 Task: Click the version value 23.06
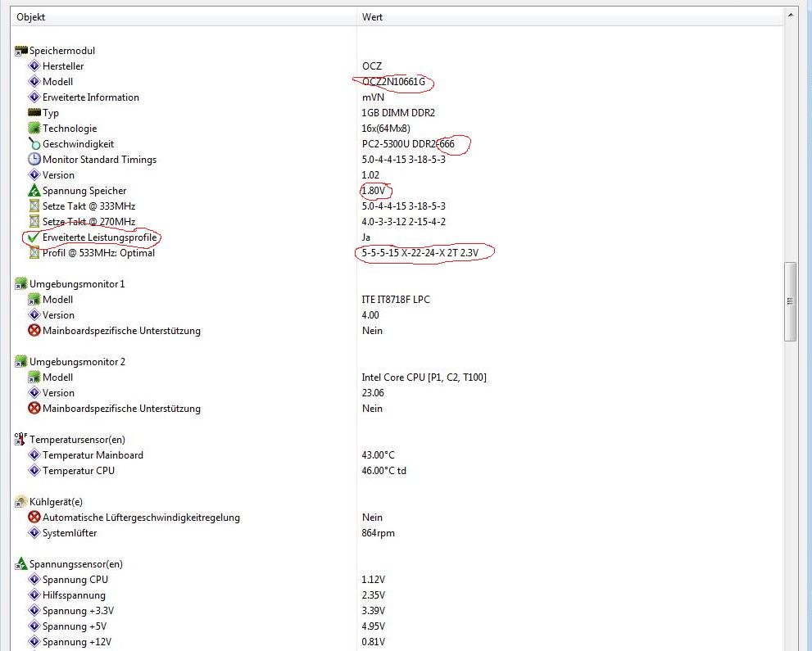coord(373,393)
